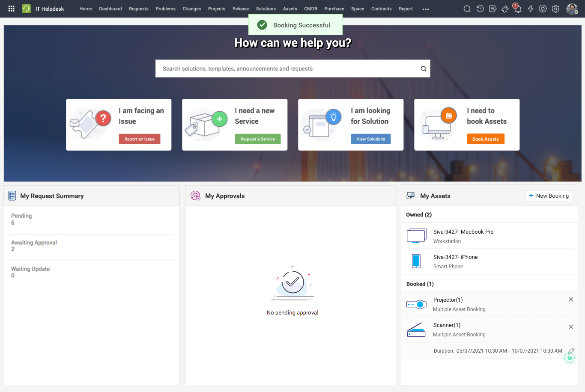Open the settings gear icon
The image size is (585, 392).
pyautogui.click(x=555, y=9)
